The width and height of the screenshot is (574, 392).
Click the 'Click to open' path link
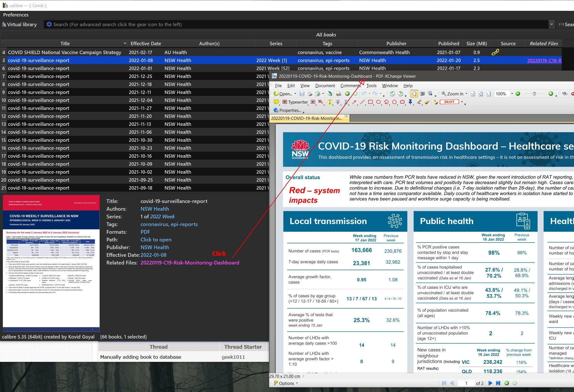tap(156, 240)
